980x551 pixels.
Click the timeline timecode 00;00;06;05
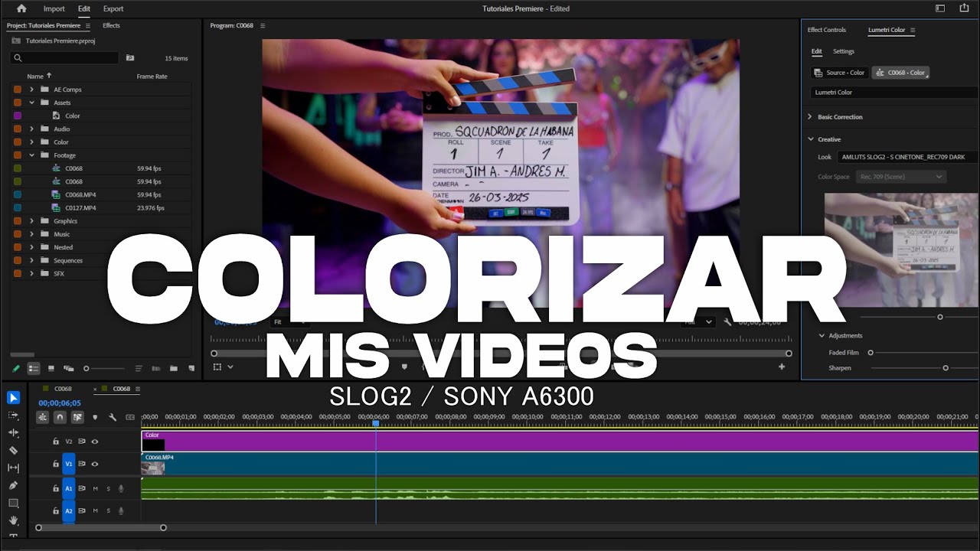pos(60,403)
